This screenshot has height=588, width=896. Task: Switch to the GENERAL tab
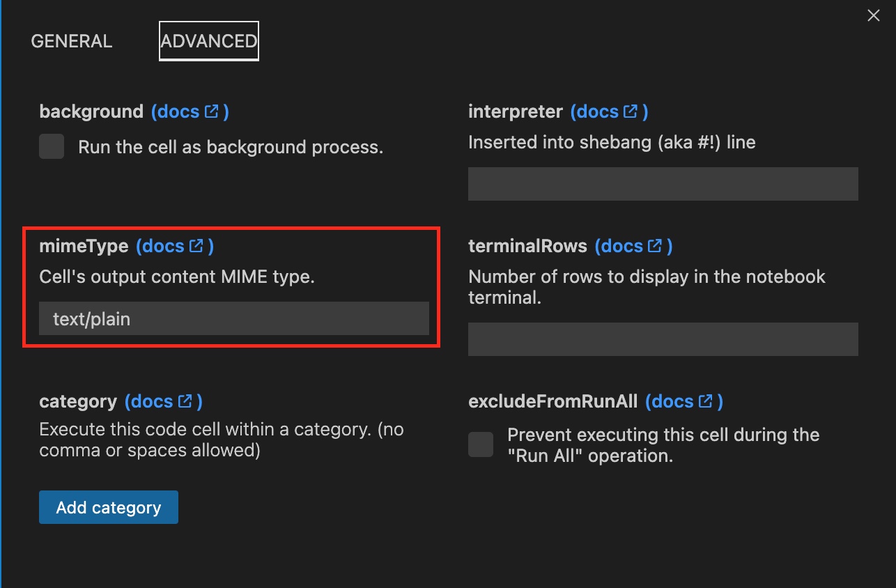72,41
